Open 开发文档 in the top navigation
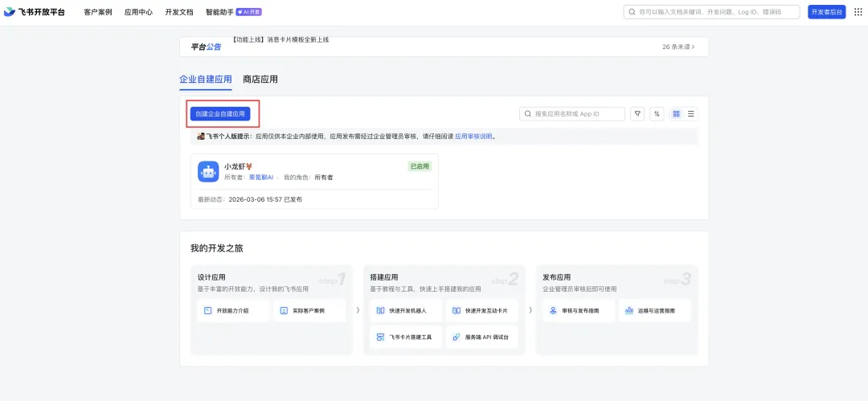 tap(178, 11)
